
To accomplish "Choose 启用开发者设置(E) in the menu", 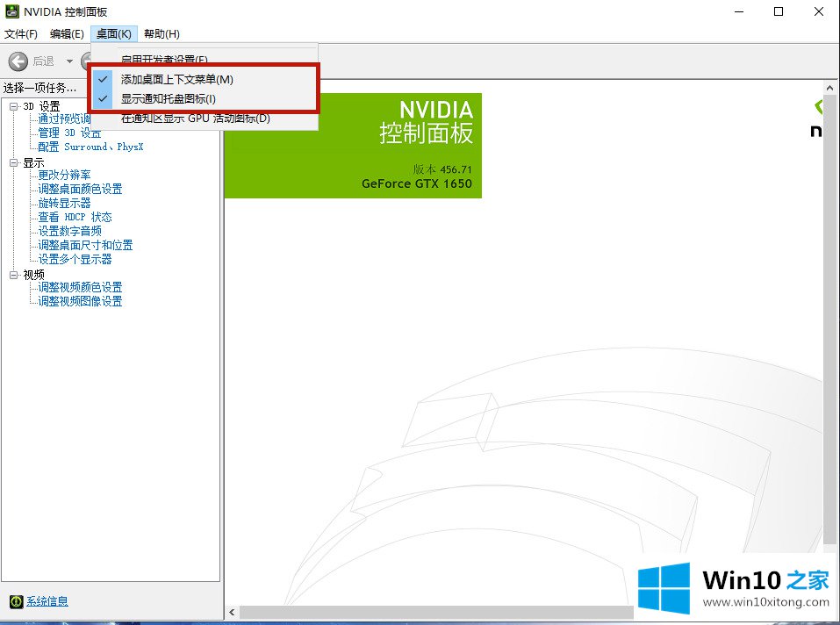I will (x=205, y=58).
